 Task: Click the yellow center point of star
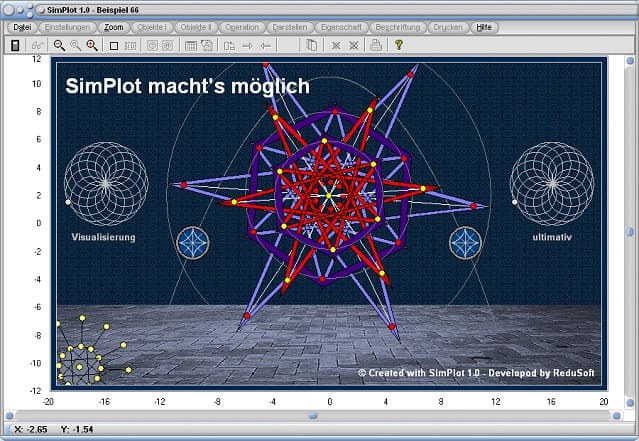click(x=328, y=196)
